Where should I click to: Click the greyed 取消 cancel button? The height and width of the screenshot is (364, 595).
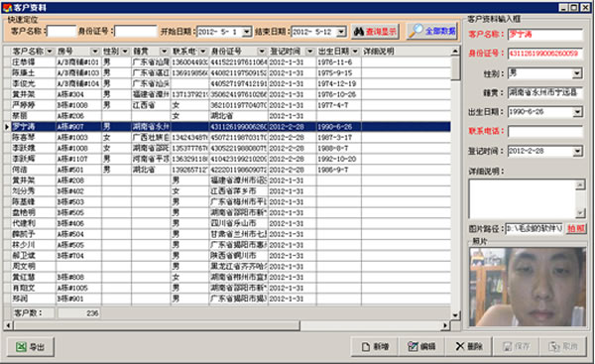tap(563, 346)
